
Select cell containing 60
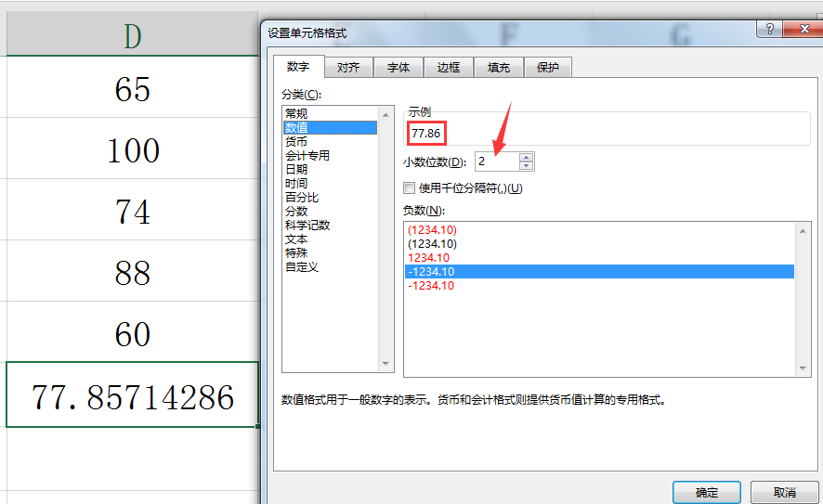[x=132, y=332]
